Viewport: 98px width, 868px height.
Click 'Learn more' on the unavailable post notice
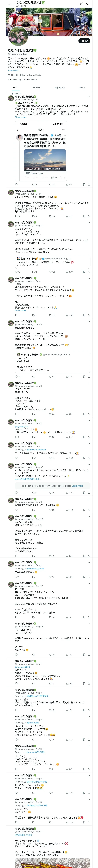pyautogui.click(x=77, y=486)
